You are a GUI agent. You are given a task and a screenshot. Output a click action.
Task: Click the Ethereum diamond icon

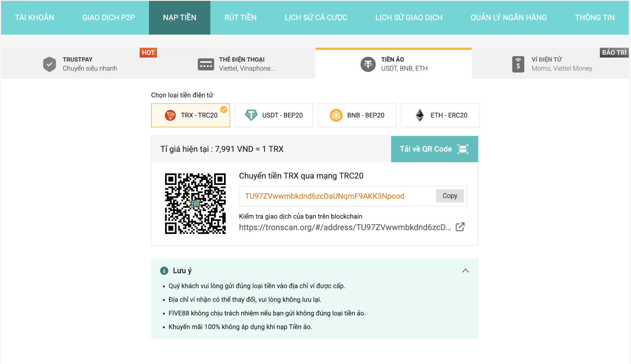(420, 115)
